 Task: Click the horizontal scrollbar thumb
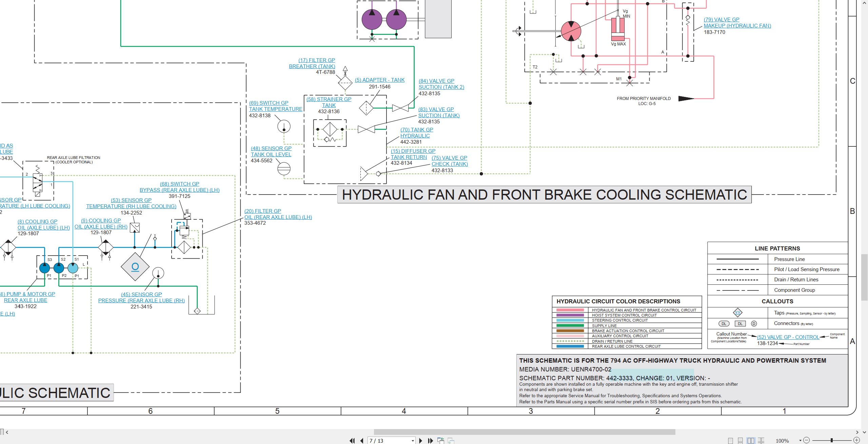pyautogui.click(x=525, y=432)
